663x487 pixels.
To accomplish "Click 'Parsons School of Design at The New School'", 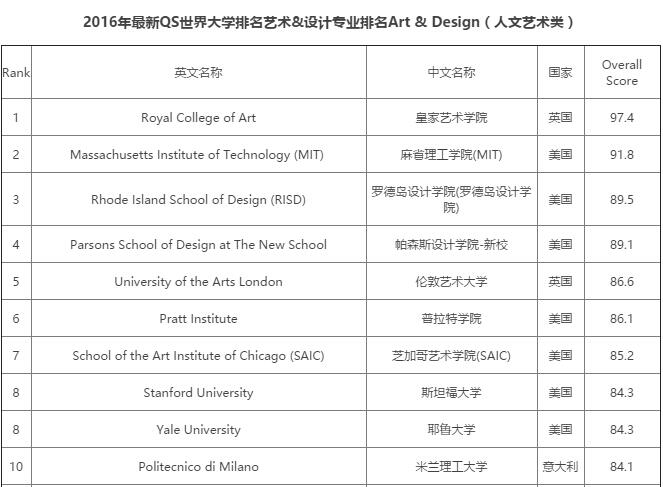I will coord(198,245).
